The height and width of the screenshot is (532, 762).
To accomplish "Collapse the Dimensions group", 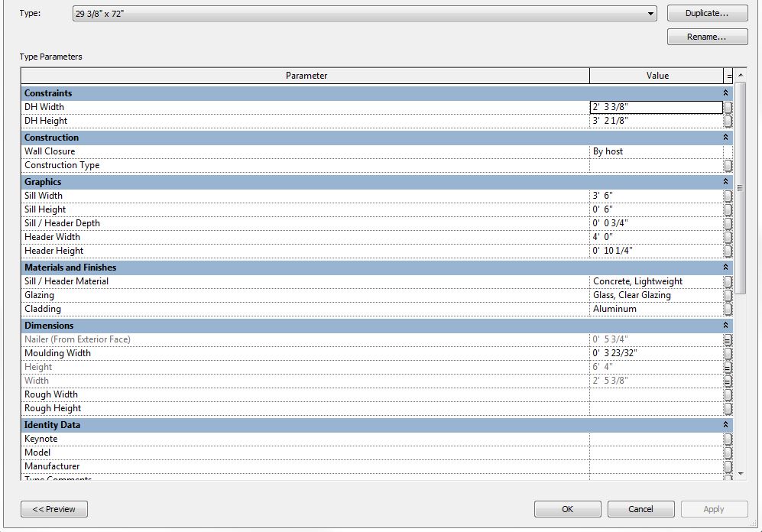I will pos(725,325).
